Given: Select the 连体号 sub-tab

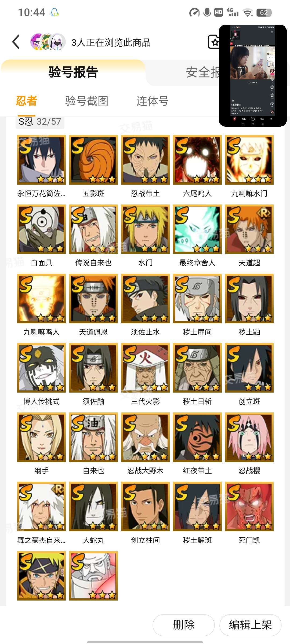Looking at the screenshot, I should pyautogui.click(x=153, y=101).
